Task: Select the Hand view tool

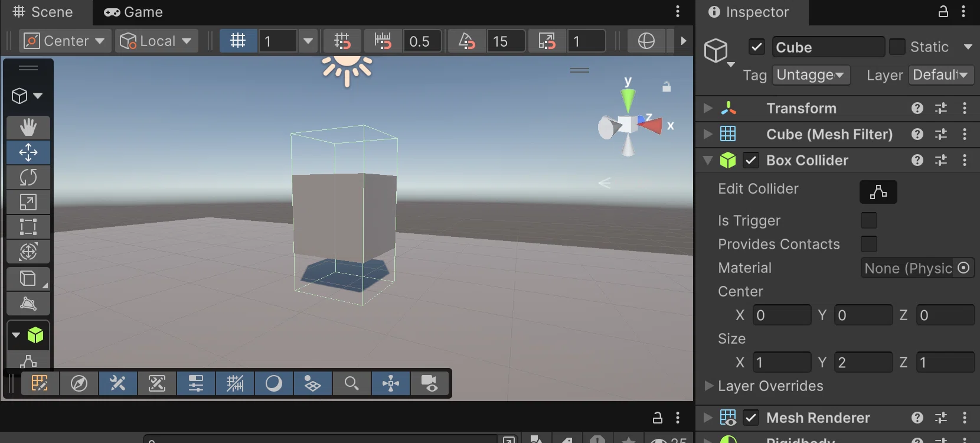Action: tap(28, 128)
